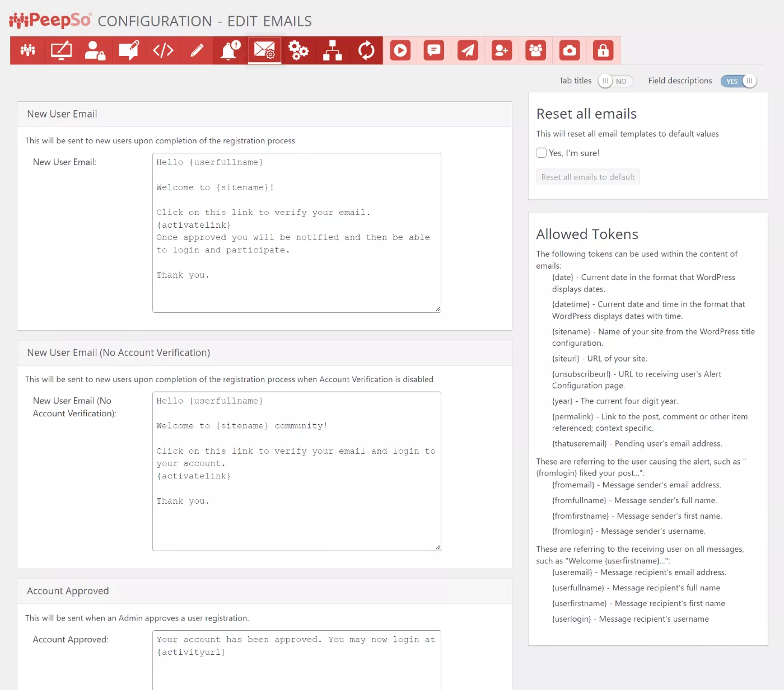The height and width of the screenshot is (690, 784).
Task: Click the New User Email section header
Action: [264, 114]
